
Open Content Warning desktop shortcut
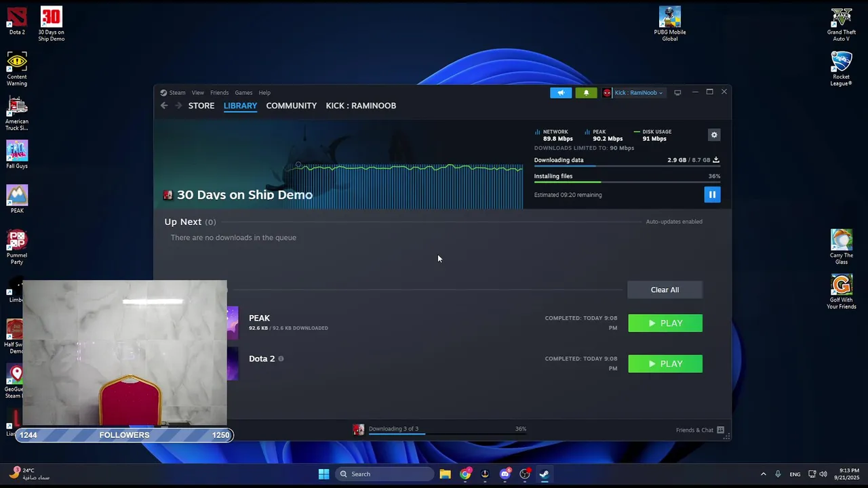(x=17, y=69)
